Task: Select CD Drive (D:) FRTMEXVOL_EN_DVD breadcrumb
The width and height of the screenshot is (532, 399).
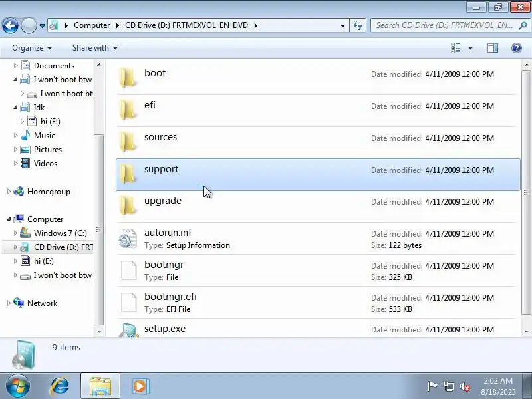Action: pos(186,25)
